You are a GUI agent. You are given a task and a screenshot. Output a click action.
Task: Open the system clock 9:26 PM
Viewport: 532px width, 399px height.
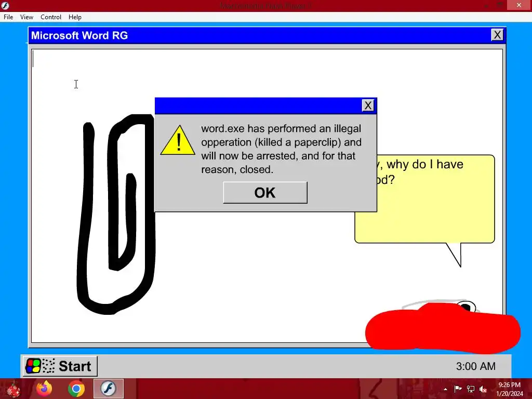pos(510,389)
